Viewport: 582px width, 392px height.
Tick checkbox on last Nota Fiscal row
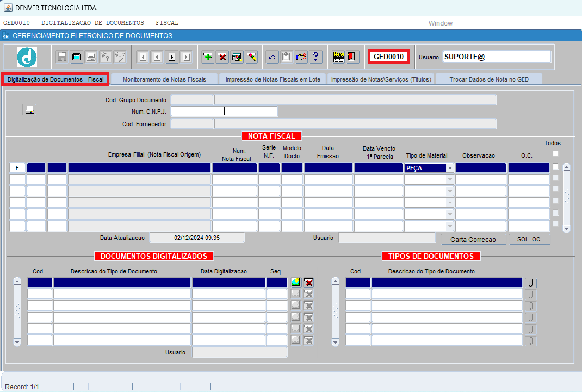556,224
